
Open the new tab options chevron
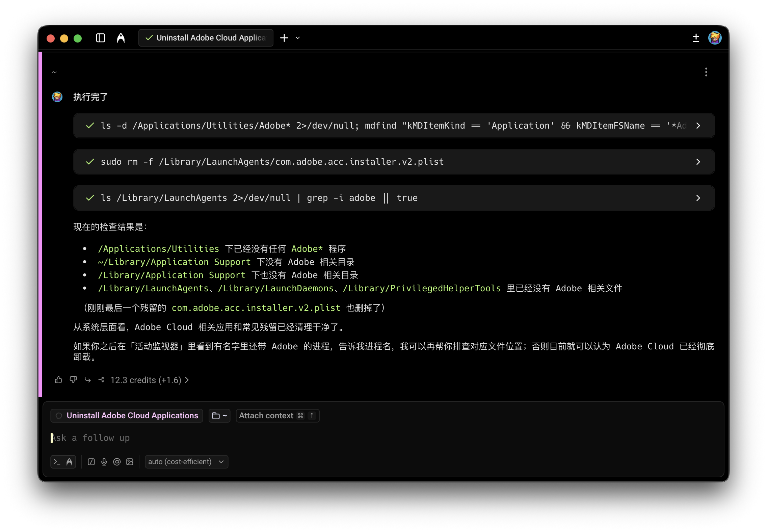[x=298, y=38]
